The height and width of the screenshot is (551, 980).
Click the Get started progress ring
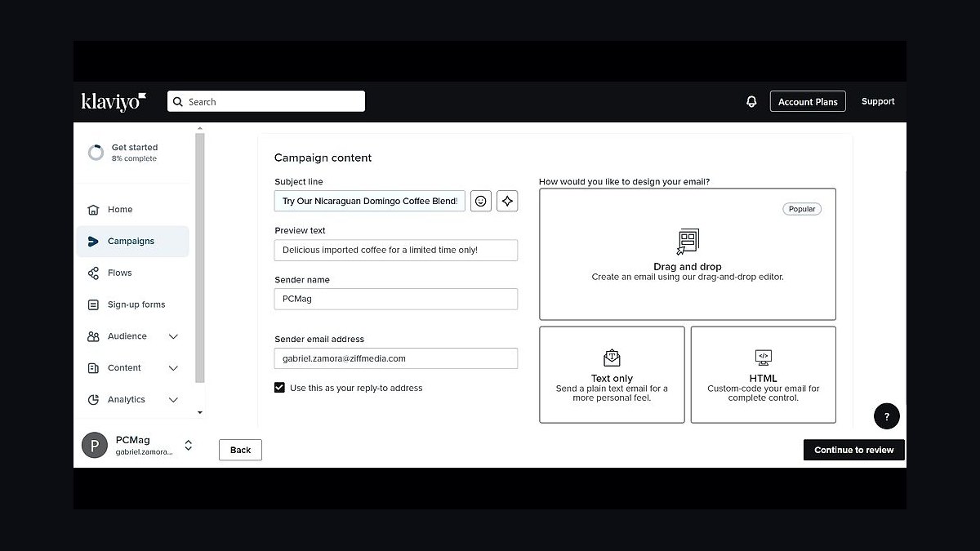(96, 153)
